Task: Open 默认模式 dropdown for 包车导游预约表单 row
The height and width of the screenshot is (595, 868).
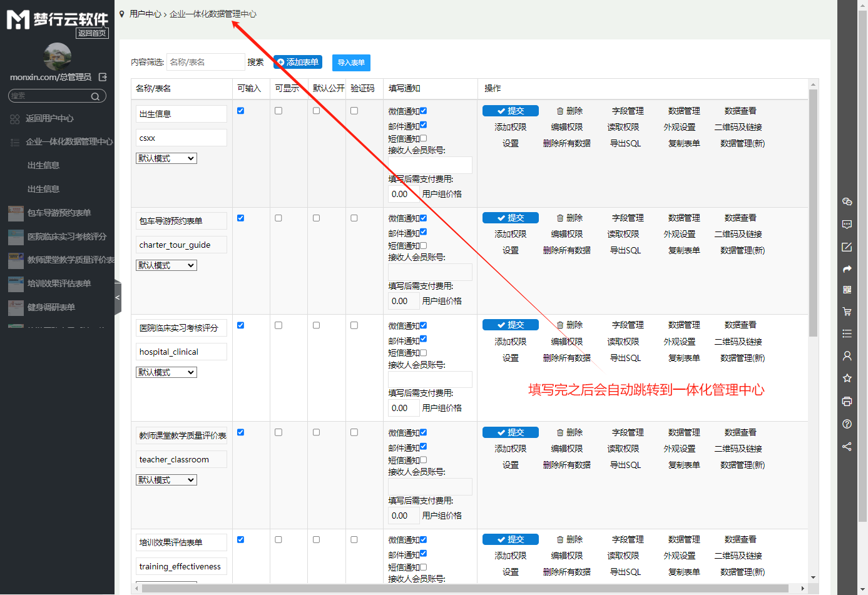Action: (166, 265)
